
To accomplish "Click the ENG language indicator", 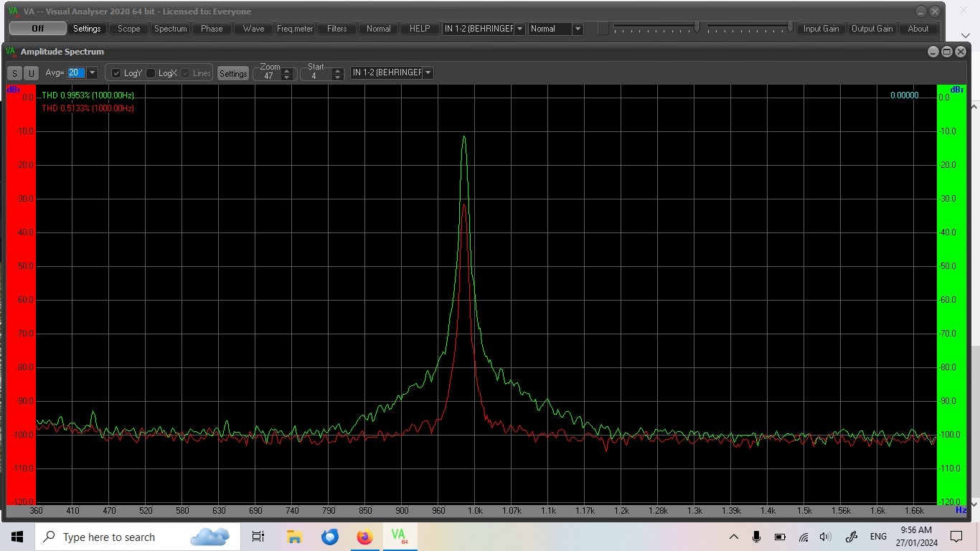I will pyautogui.click(x=878, y=537).
